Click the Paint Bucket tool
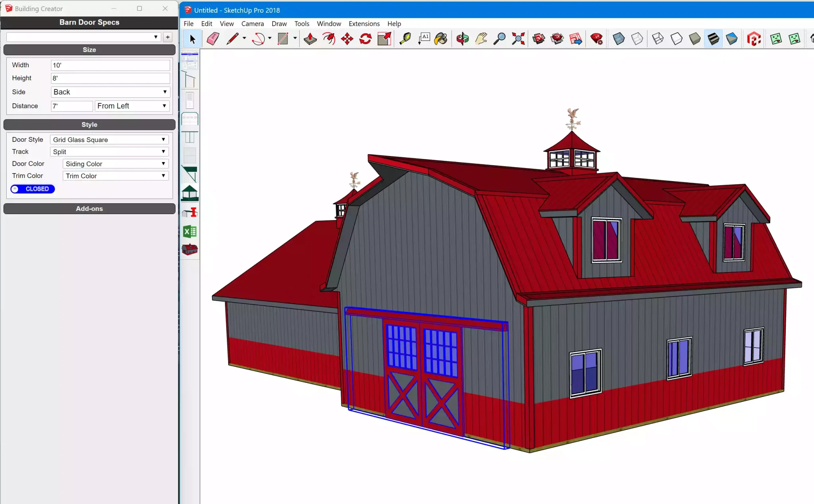This screenshot has width=814, height=504. pos(441,39)
